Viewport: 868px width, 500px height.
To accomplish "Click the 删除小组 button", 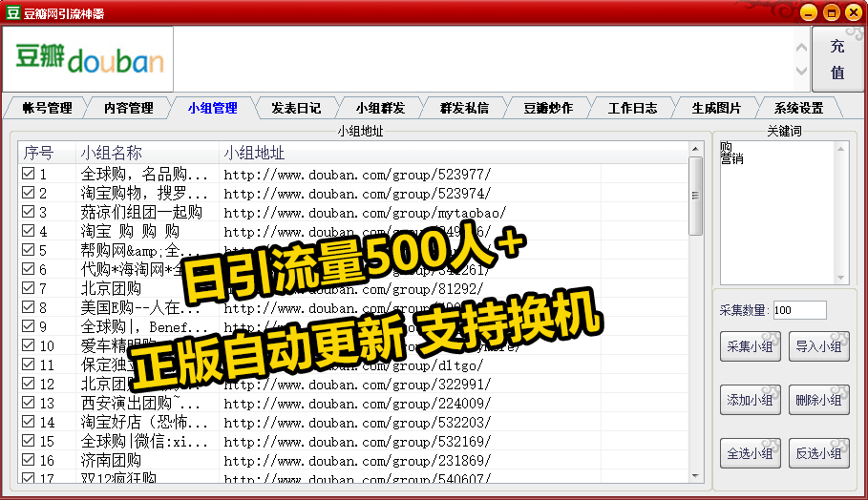I will pyautogui.click(x=818, y=400).
